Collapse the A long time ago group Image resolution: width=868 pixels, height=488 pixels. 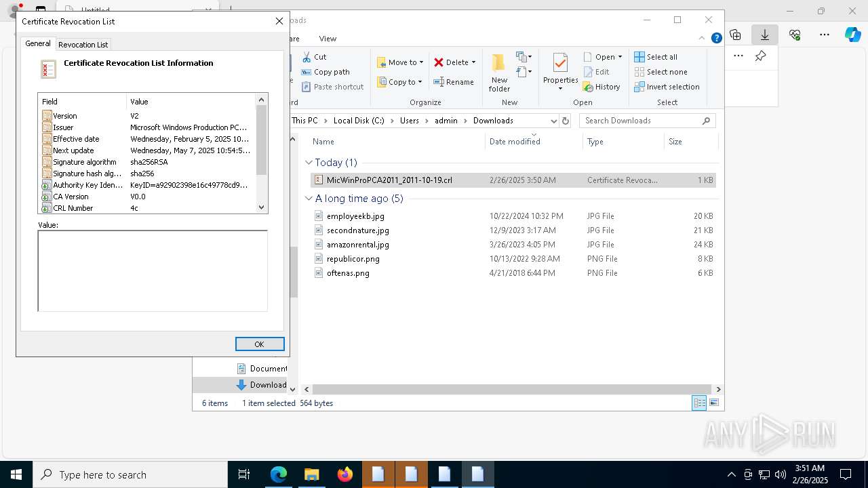309,199
